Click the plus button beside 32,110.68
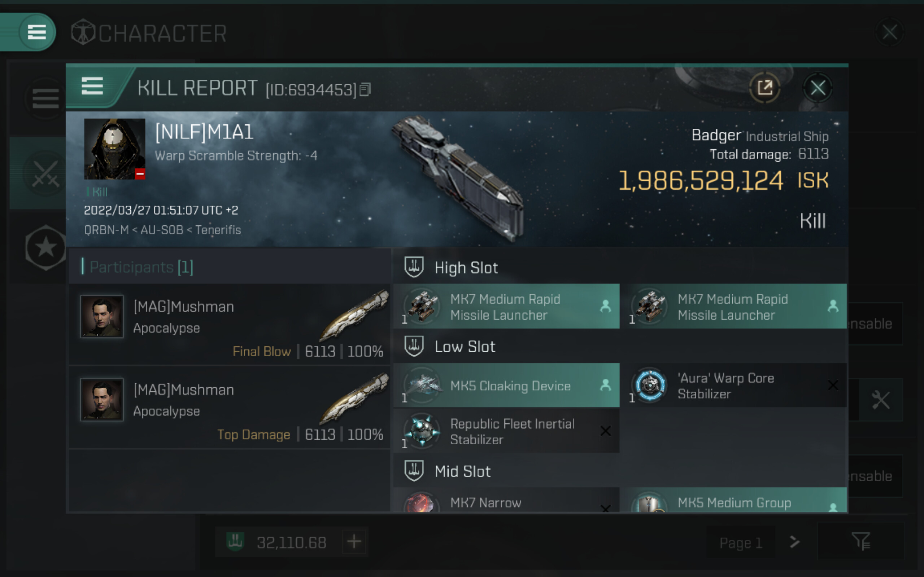The image size is (924, 577). point(354,541)
